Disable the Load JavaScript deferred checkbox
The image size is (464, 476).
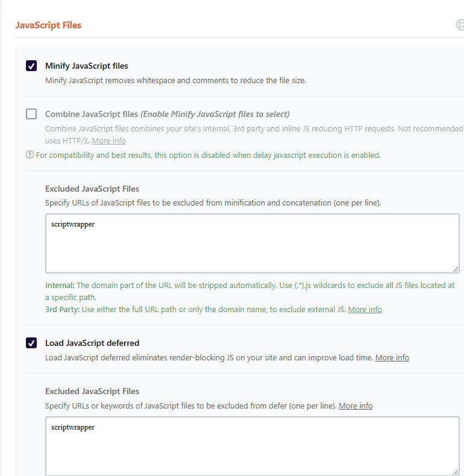click(x=31, y=343)
